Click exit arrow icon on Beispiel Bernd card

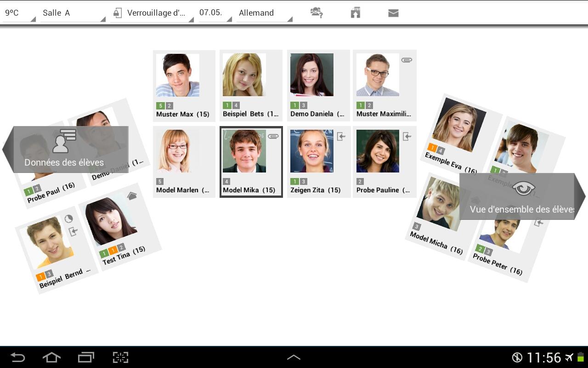click(73, 231)
